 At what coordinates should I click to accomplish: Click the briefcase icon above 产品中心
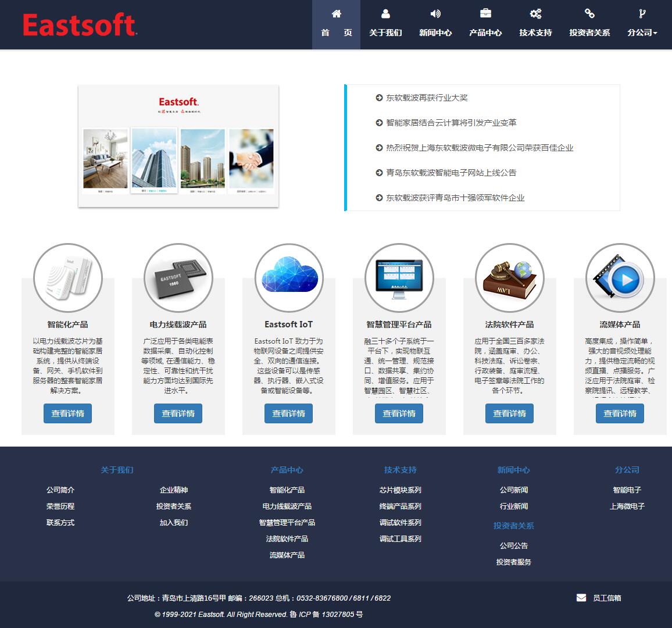[485, 14]
